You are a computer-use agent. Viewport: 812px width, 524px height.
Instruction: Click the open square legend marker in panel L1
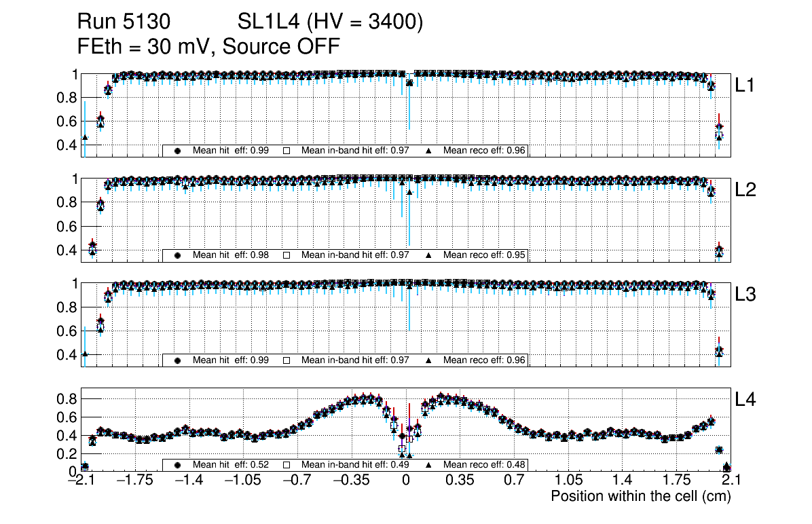point(287,151)
